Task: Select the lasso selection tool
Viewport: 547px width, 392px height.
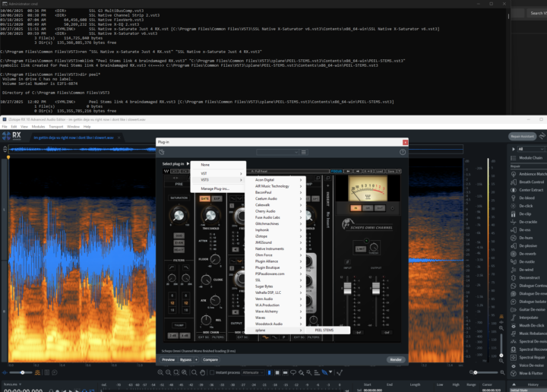Action: coord(293,372)
